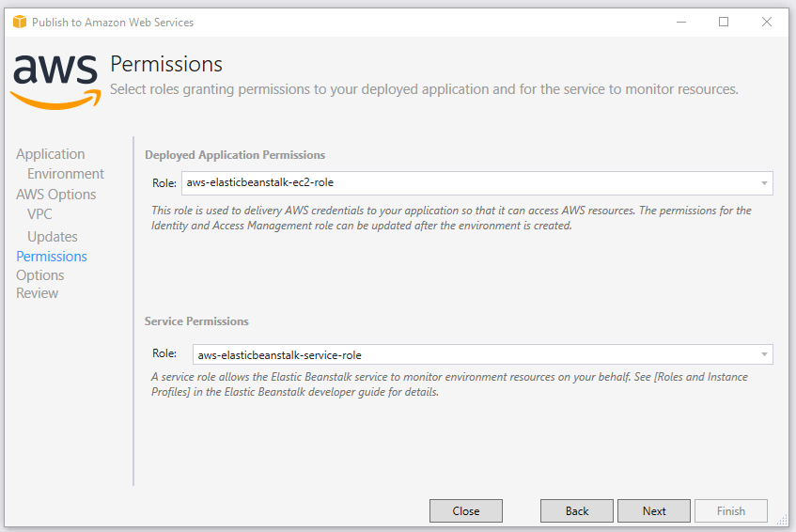Open the Review step in sidebar
796x532 pixels.
click(x=38, y=293)
